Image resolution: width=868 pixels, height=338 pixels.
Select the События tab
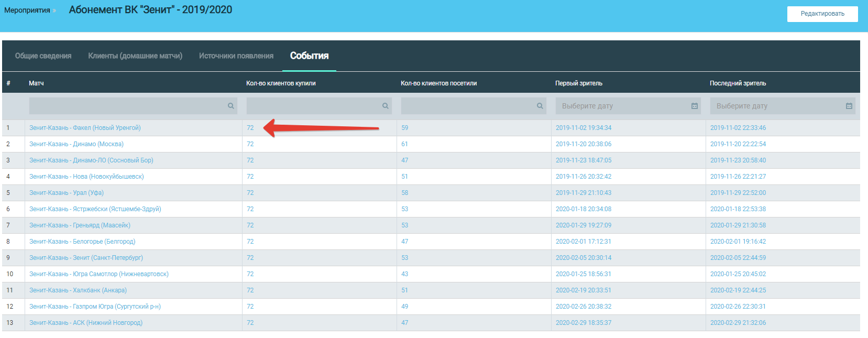309,56
